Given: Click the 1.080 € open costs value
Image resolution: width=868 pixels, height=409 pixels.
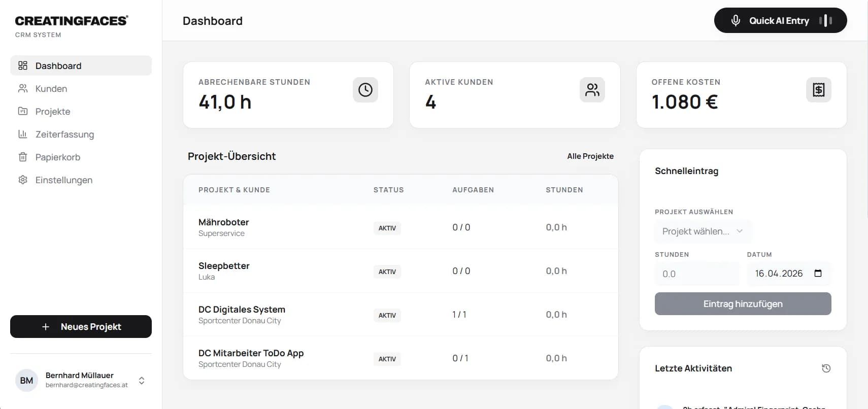Looking at the screenshot, I should (x=685, y=102).
